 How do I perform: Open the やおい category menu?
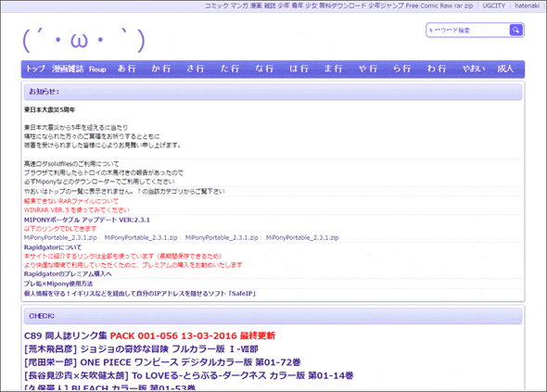(474, 69)
